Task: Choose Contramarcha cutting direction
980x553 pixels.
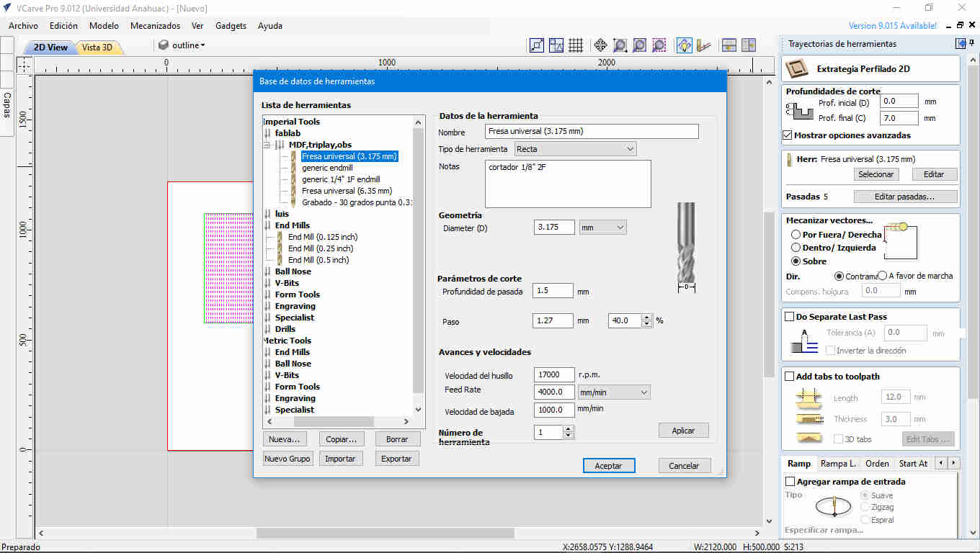Action: tap(839, 276)
